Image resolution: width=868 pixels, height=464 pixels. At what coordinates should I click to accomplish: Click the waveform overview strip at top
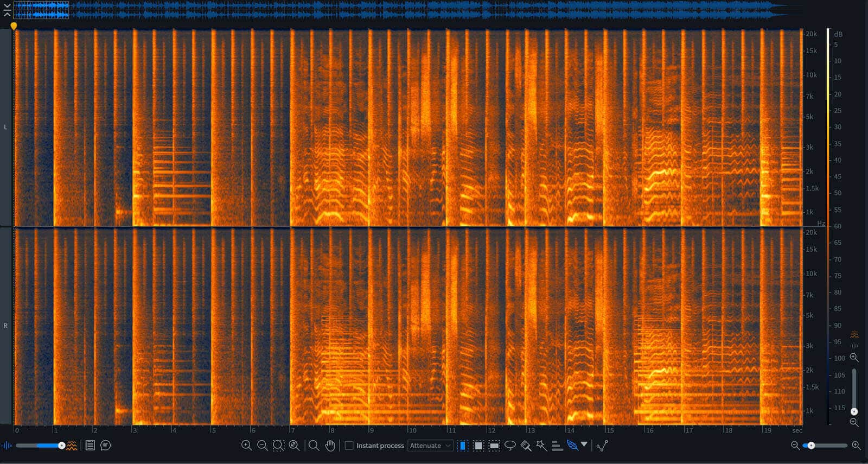point(408,10)
